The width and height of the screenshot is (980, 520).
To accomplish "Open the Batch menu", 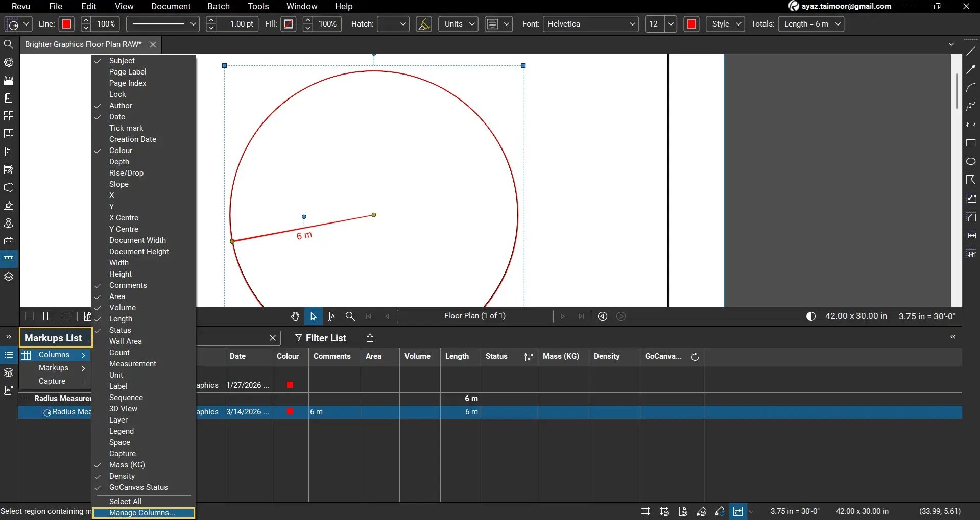I will tap(219, 6).
